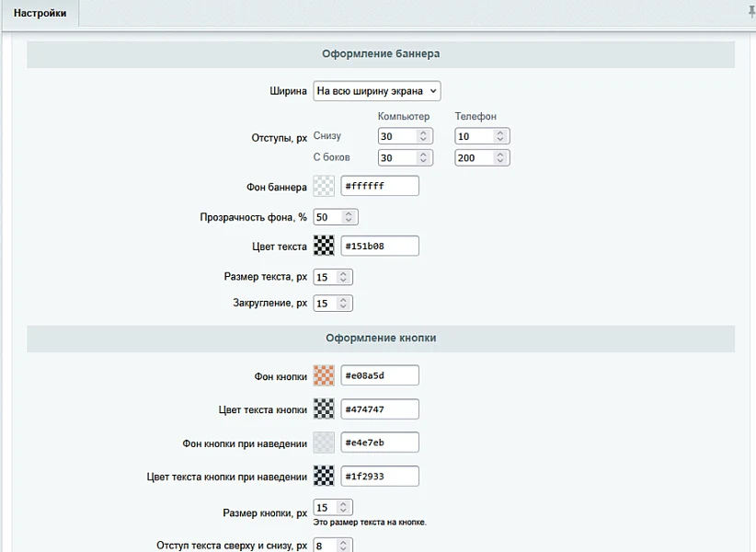Click the Фон баннера hex field
Screen dimensions: 756x552
[x=380, y=186]
